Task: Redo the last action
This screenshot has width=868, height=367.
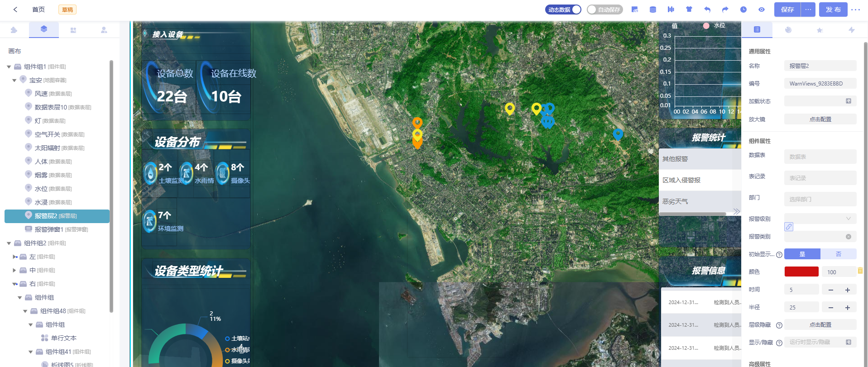Action: pyautogui.click(x=725, y=10)
